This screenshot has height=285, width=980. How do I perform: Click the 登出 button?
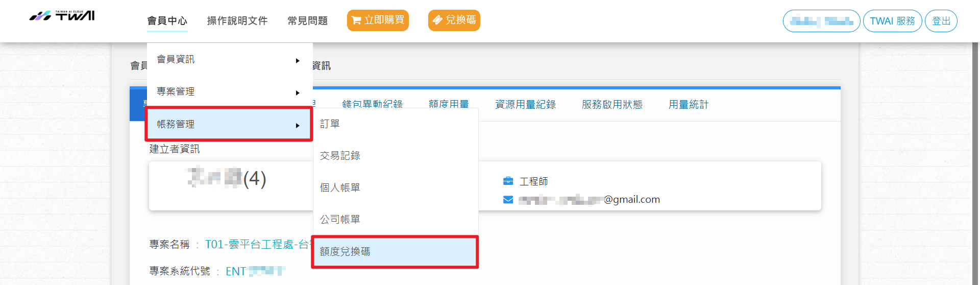941,21
